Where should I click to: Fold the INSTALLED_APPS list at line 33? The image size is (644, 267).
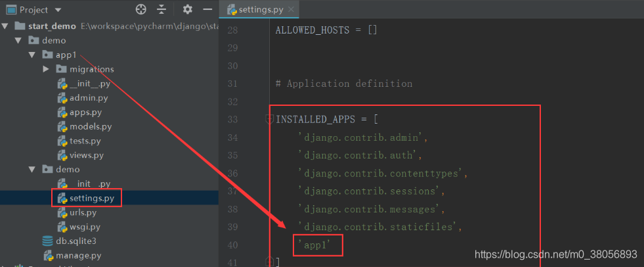(269, 119)
